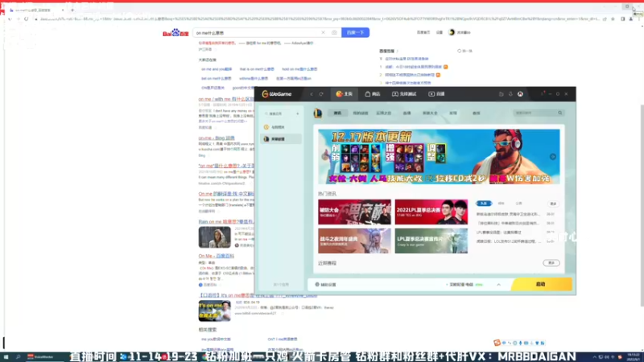Click the download icon in WeGame's title bar

[x=510, y=94]
